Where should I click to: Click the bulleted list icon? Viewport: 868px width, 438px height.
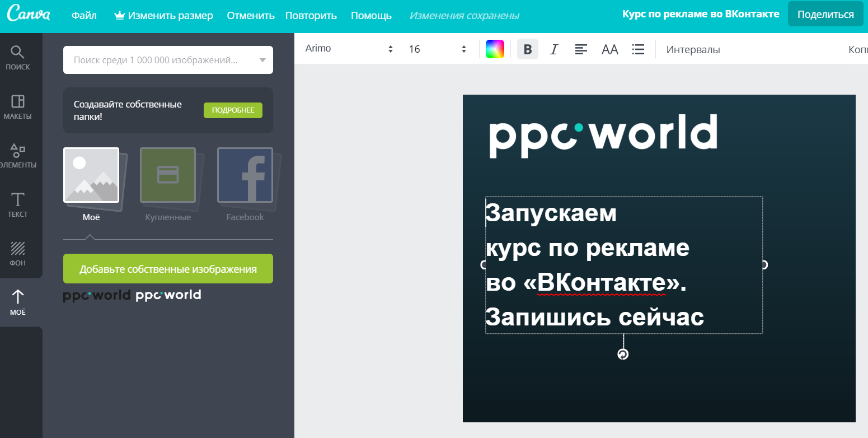tap(638, 49)
